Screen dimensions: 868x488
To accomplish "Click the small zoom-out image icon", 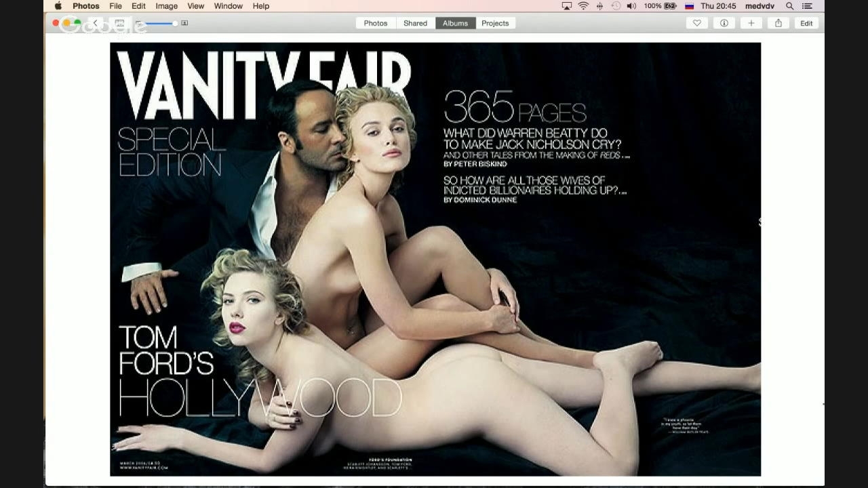I will (x=138, y=23).
